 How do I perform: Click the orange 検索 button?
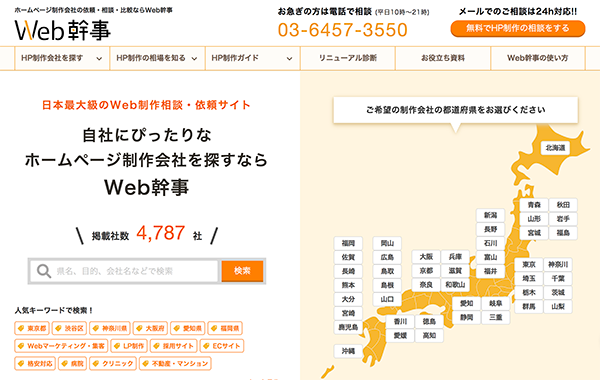(242, 271)
